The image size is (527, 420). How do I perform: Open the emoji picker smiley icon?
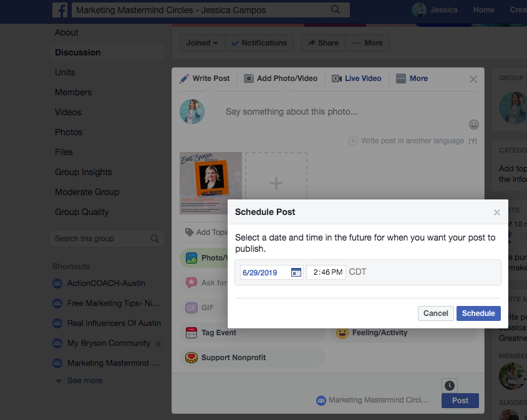(x=473, y=125)
